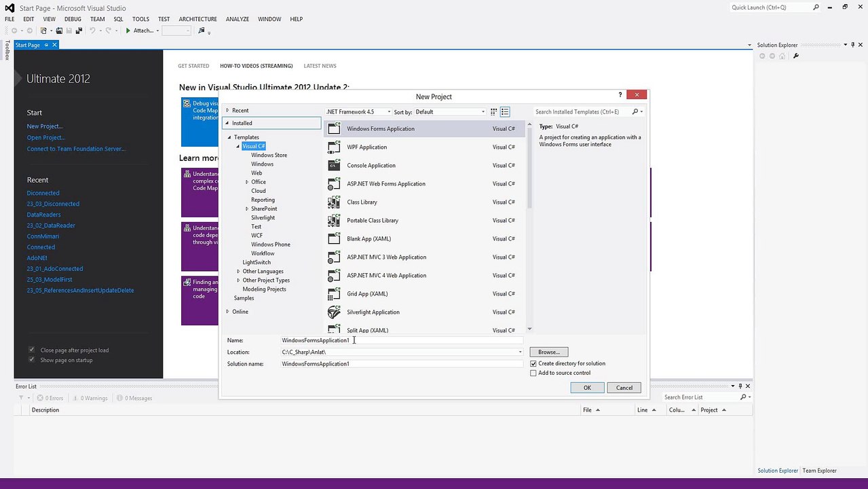The width and height of the screenshot is (868, 489).
Task: Pick the Class Library template icon
Action: 333,202
